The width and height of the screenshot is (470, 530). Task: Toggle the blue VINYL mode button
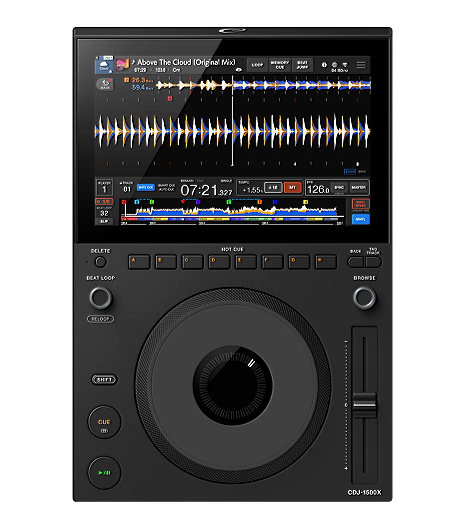(361, 219)
